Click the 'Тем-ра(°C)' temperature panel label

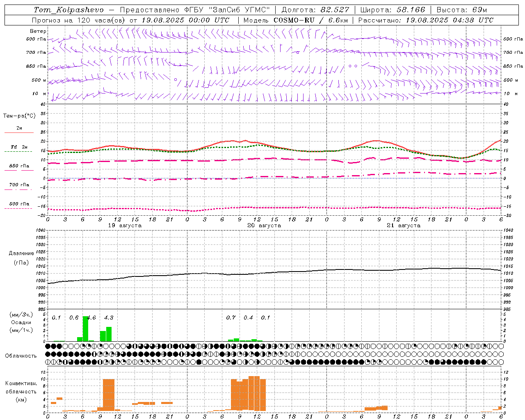point(19,116)
